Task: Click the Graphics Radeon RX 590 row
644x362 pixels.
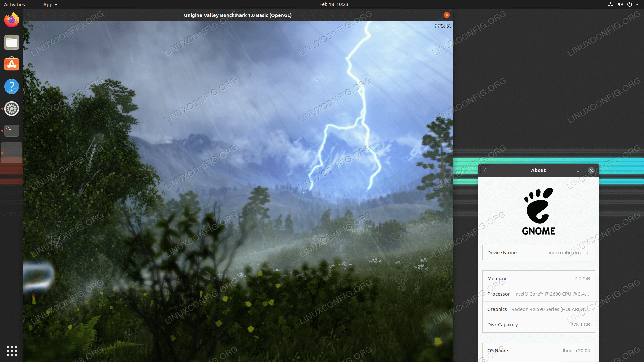Action: click(538, 309)
